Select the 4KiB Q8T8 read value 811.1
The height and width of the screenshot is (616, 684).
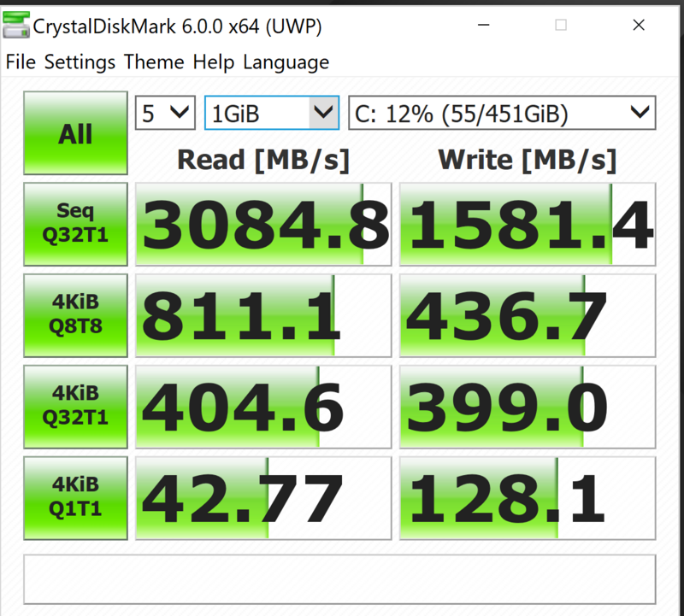[263, 315]
